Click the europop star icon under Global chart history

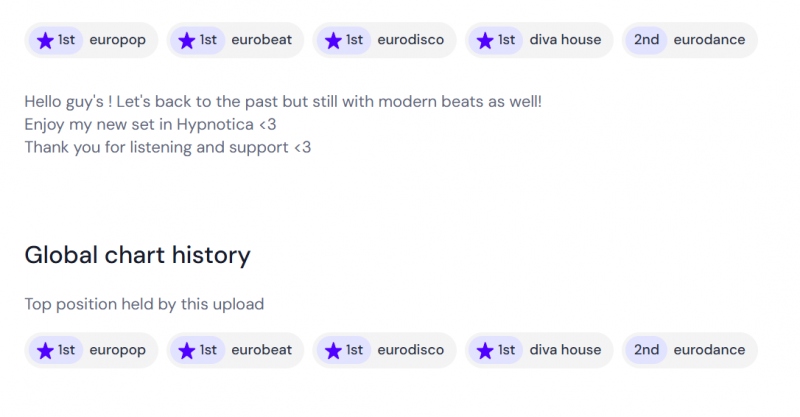45,350
